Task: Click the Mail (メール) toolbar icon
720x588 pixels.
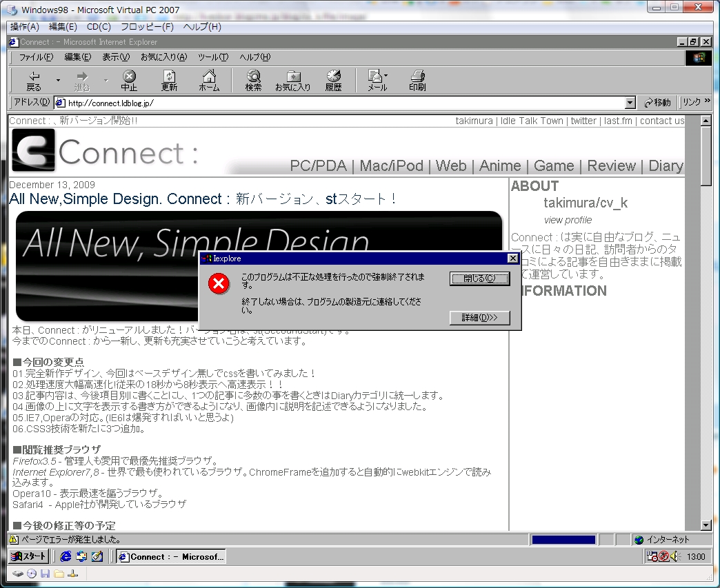Action: [377, 81]
